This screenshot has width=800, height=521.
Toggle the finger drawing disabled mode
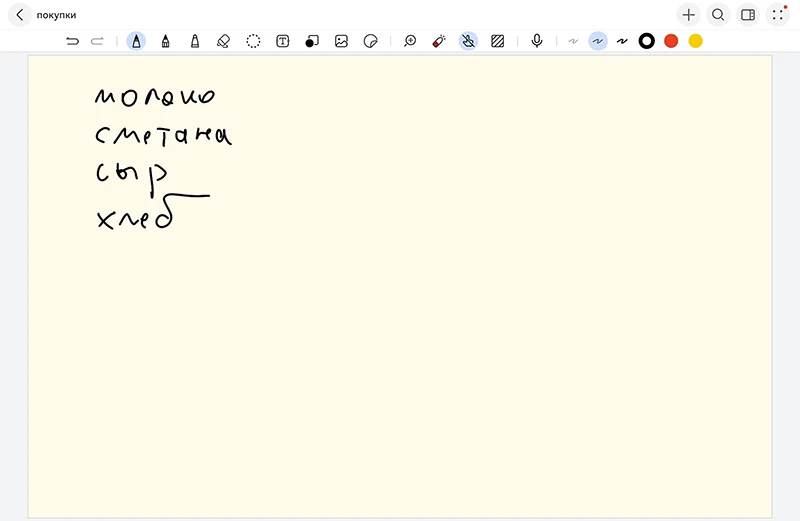click(468, 41)
